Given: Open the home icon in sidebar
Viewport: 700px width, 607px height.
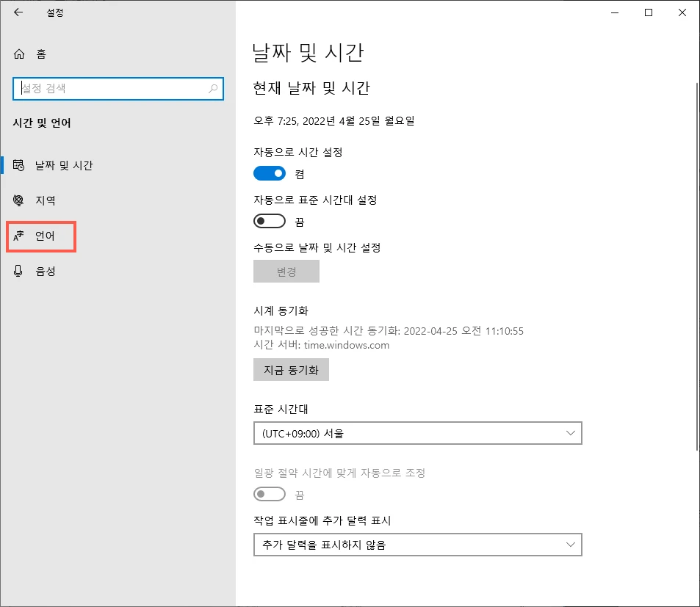Looking at the screenshot, I should [19, 54].
